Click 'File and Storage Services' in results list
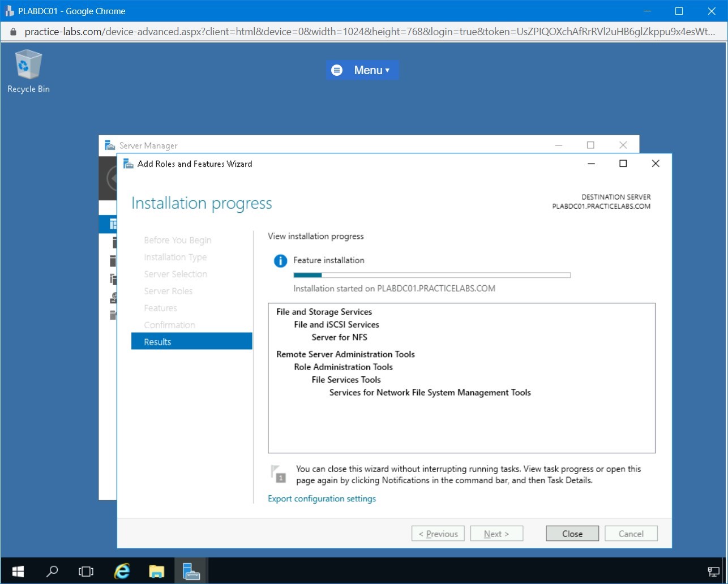 (324, 312)
